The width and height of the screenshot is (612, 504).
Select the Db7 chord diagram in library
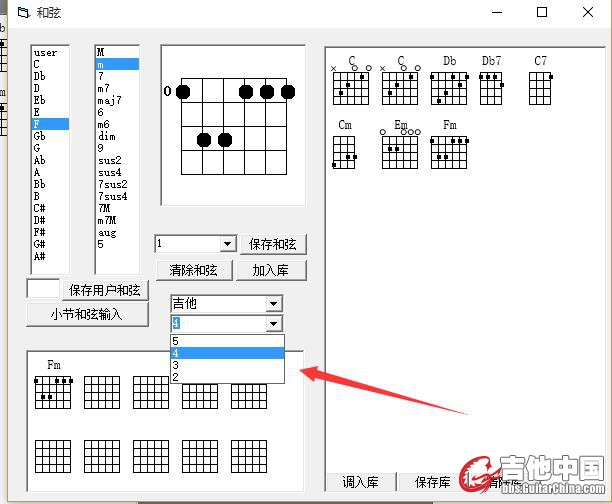[491, 88]
